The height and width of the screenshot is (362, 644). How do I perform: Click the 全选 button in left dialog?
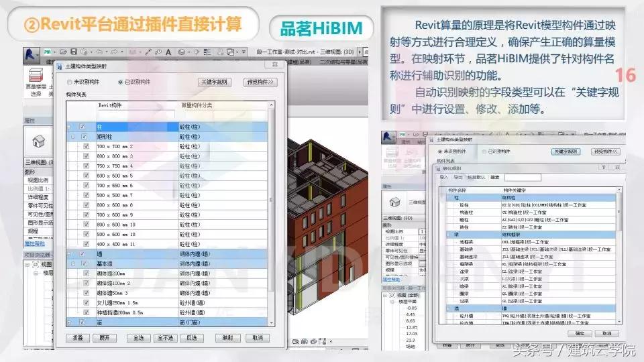[138, 338]
